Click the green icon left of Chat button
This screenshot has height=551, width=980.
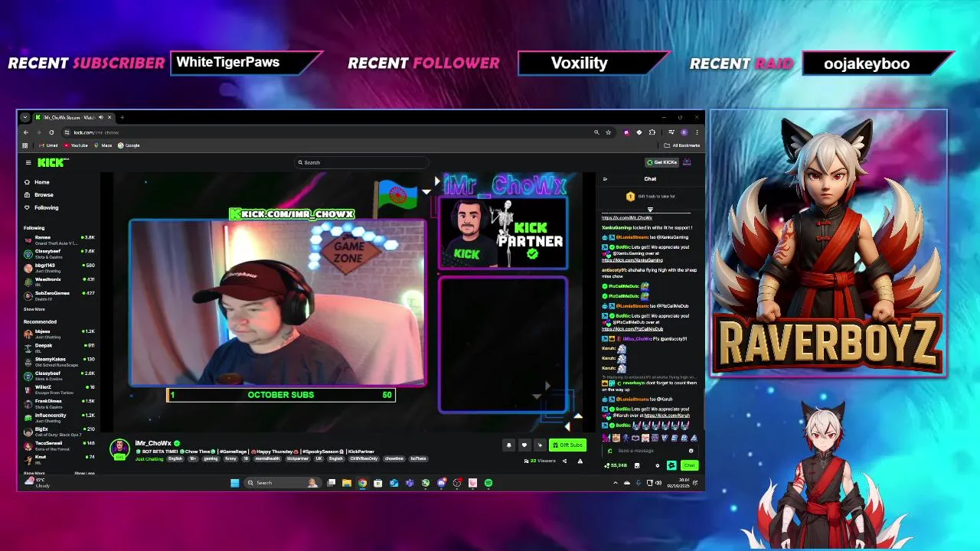pyautogui.click(x=671, y=465)
